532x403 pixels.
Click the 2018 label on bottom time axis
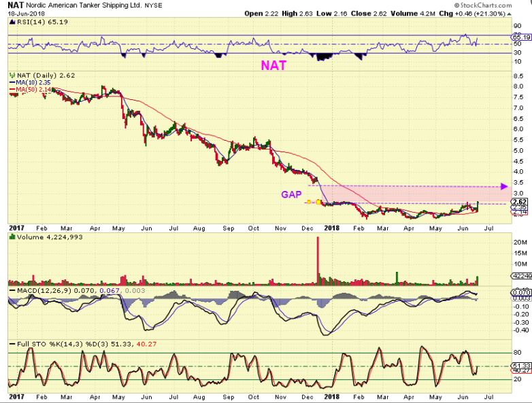tap(331, 397)
